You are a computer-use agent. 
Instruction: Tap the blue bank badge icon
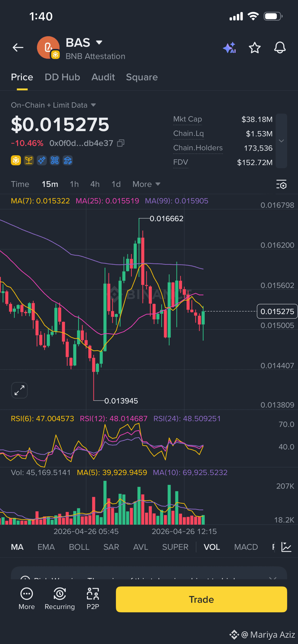point(68,160)
